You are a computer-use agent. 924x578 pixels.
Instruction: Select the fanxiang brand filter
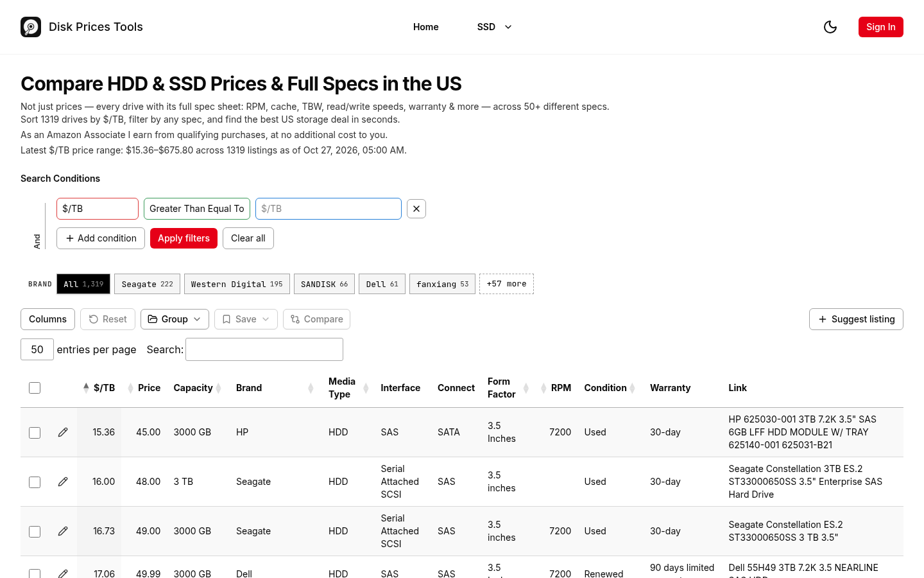coord(442,284)
